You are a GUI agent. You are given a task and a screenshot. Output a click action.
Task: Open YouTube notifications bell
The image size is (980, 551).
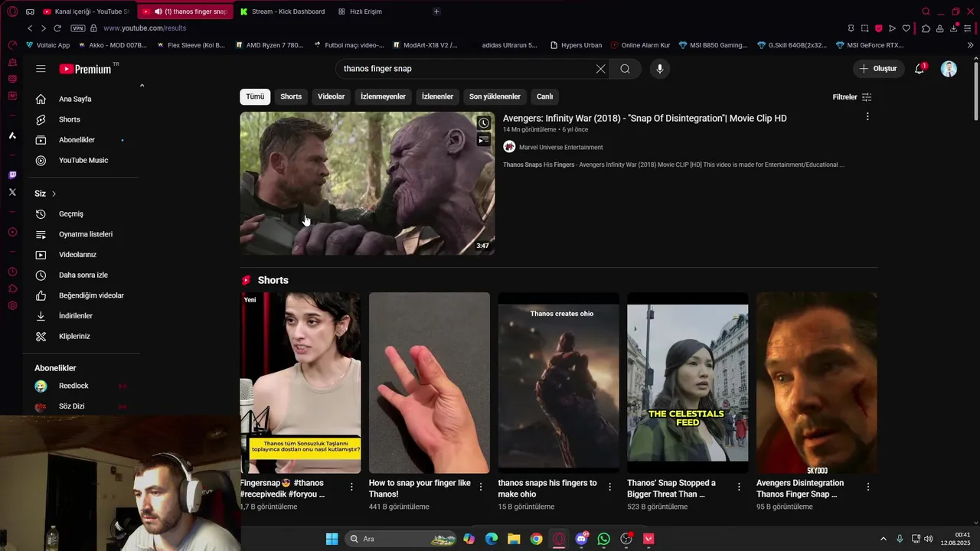click(920, 69)
